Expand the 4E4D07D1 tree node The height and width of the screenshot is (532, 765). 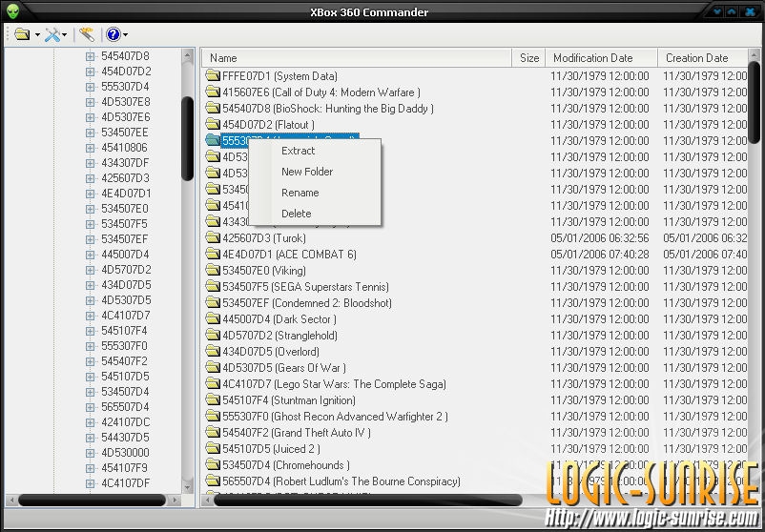[90, 194]
